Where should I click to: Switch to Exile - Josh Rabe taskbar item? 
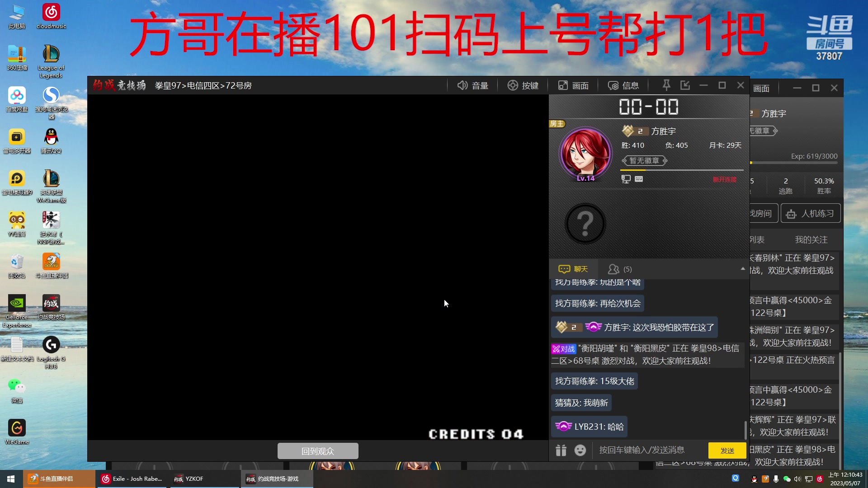(132, 479)
